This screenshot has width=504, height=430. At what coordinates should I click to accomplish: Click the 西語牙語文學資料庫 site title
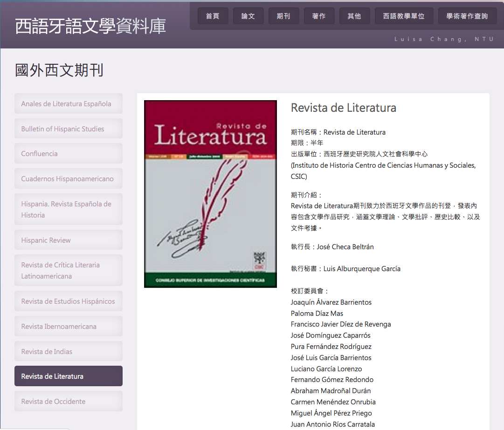click(90, 27)
